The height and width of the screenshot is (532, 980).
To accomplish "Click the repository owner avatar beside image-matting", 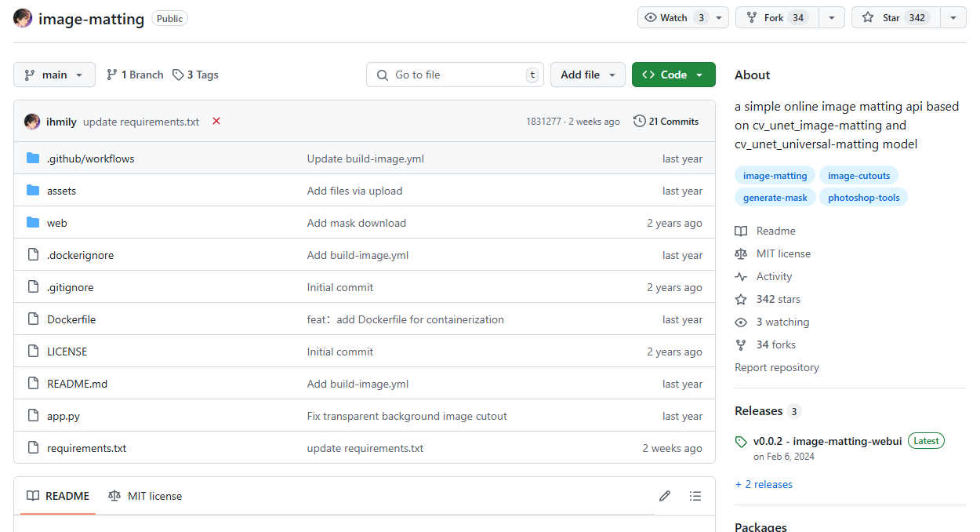I will click(23, 19).
